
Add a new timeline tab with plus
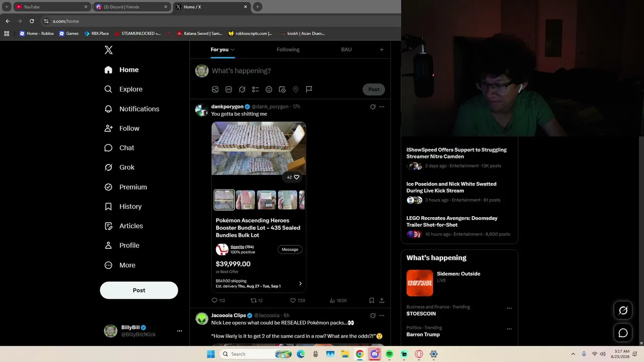click(381, 49)
